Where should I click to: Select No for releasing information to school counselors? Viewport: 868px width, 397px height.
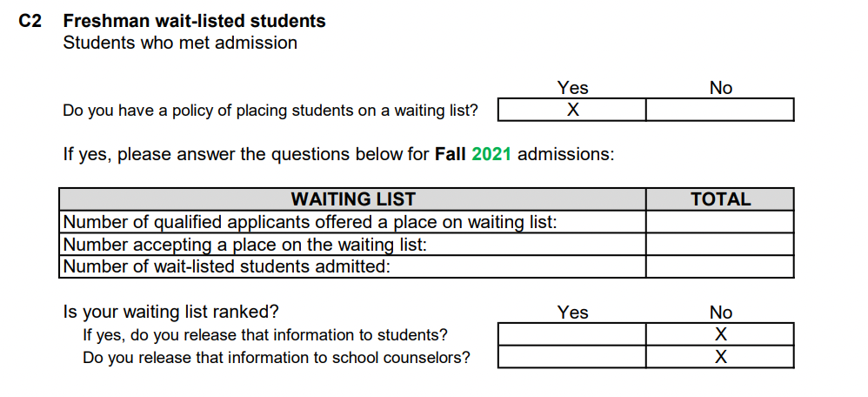[719, 357]
